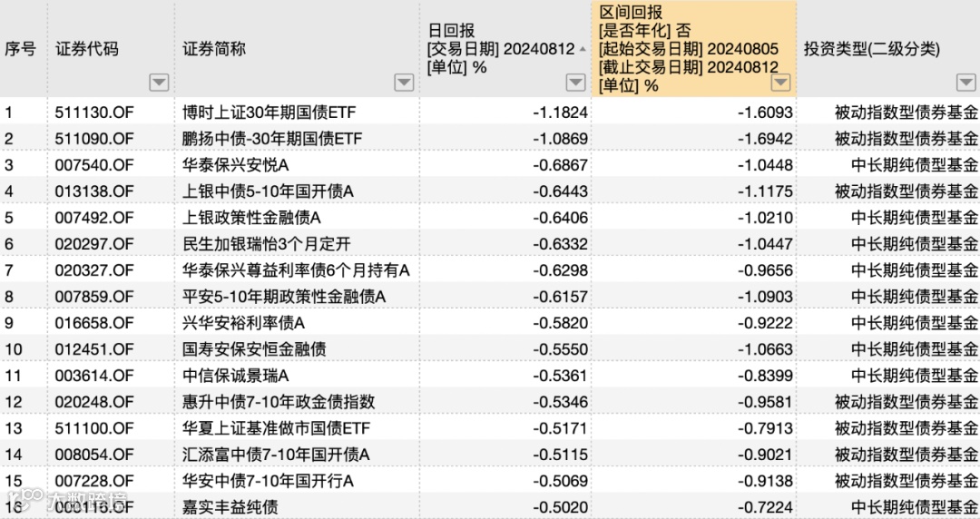Select fund name 华泰保兴安悦A
The width and height of the screenshot is (980, 519).
point(236,165)
